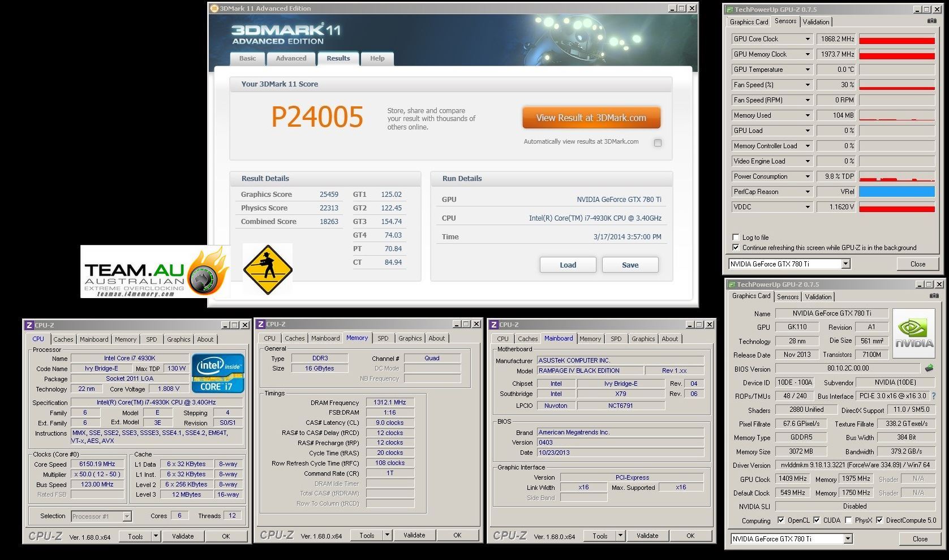This screenshot has width=949, height=560.
Task: Click the Core Speed 6150.19 MHz field
Action: [97, 464]
